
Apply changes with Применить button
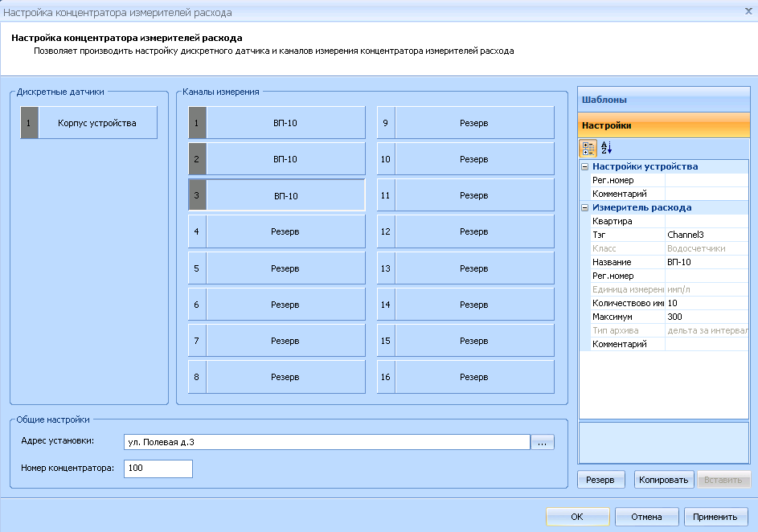[x=715, y=517]
